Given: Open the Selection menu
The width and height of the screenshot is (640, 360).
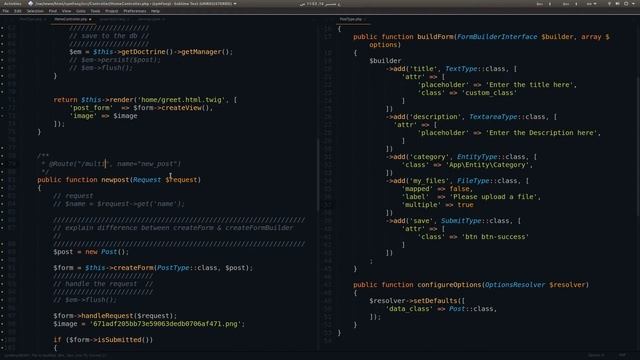Looking at the screenshot, I should (x=35, y=11).
